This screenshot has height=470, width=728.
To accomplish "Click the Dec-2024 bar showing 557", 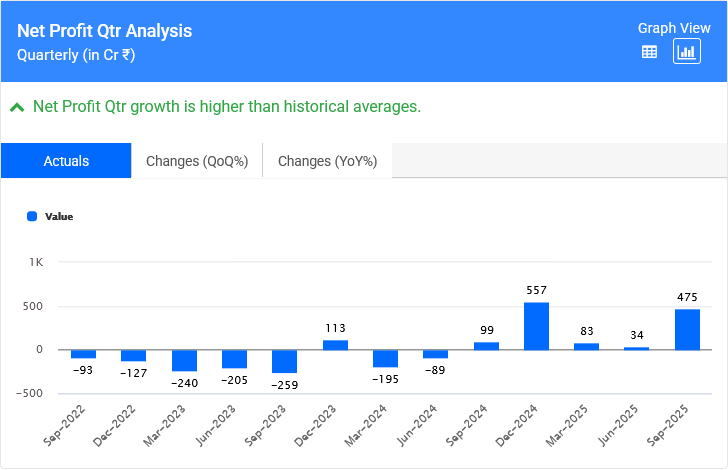I will (536, 326).
